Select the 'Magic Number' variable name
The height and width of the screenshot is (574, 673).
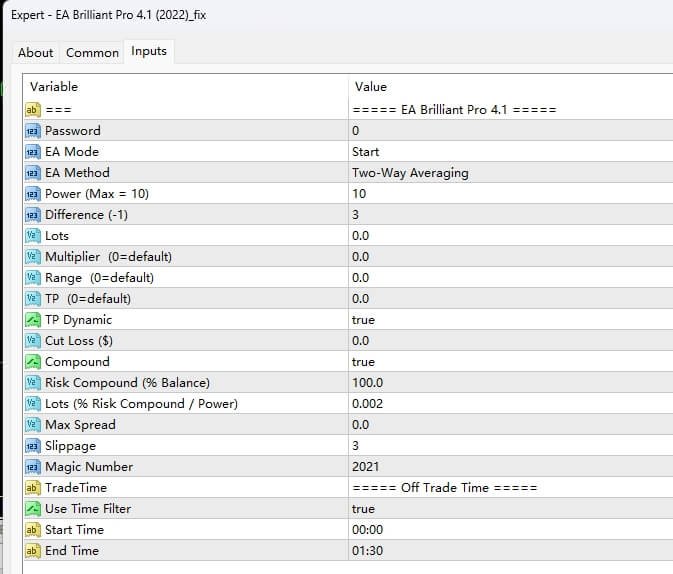[x=89, y=467]
